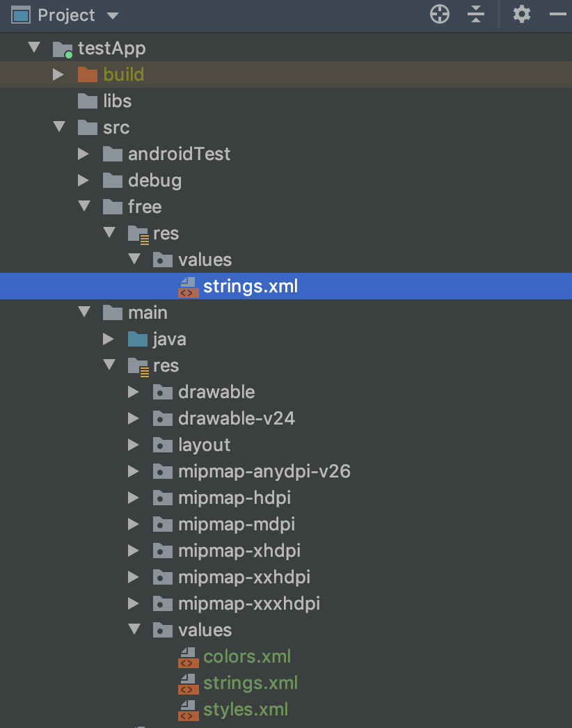Expand the build folder arrow
The width and height of the screenshot is (572, 728).
click(58, 74)
